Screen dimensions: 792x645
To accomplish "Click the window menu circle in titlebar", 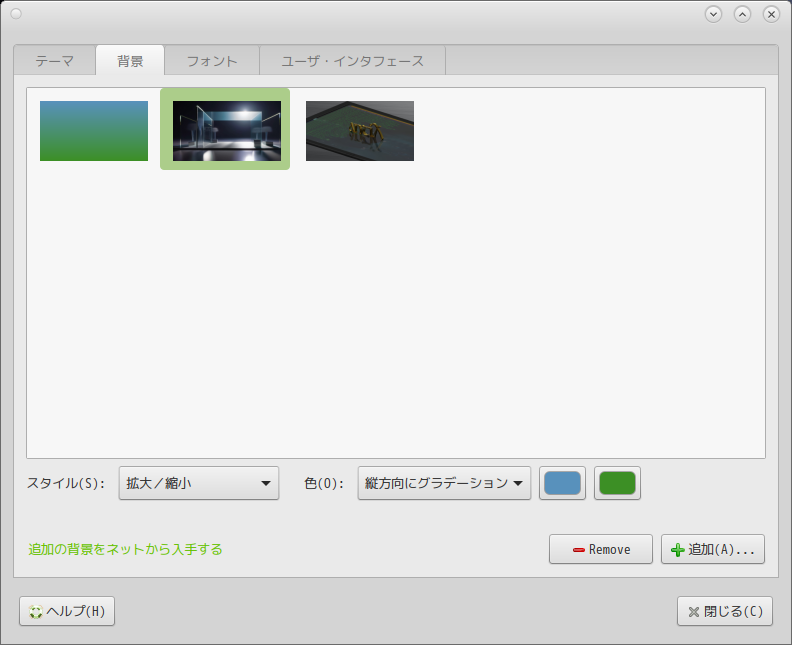I will pyautogui.click(x=16, y=14).
